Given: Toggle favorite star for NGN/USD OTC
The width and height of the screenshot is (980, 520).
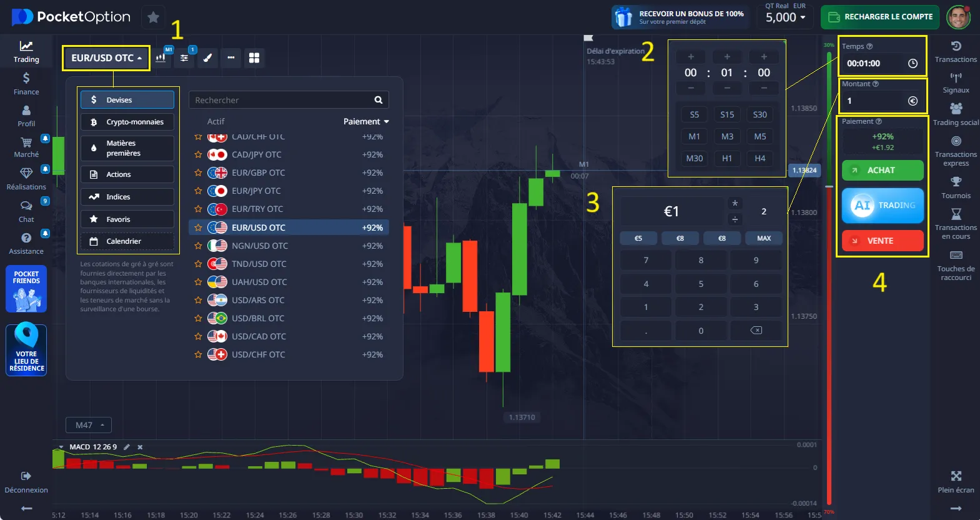Looking at the screenshot, I should pyautogui.click(x=198, y=246).
